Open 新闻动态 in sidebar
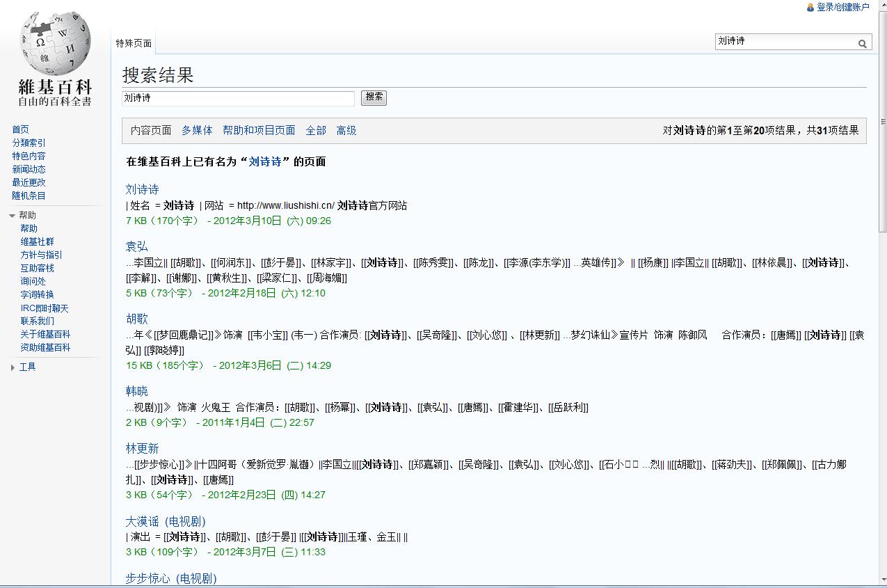 pos(29,169)
